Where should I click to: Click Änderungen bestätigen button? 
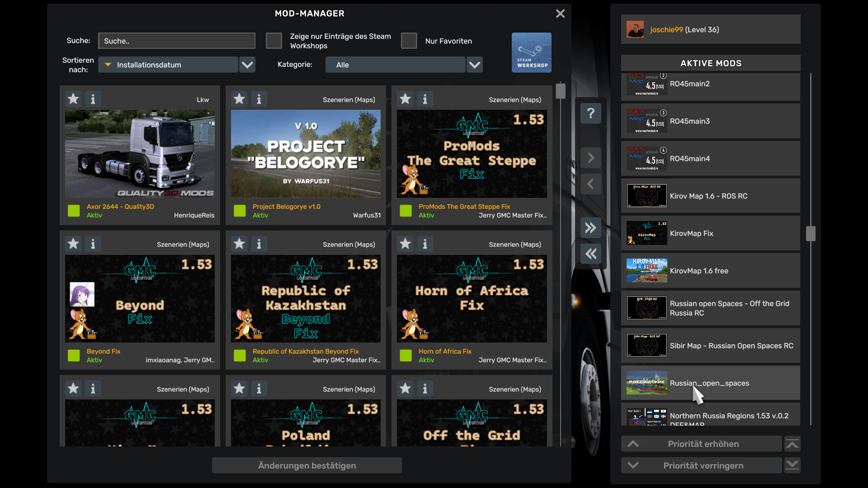[307, 465]
